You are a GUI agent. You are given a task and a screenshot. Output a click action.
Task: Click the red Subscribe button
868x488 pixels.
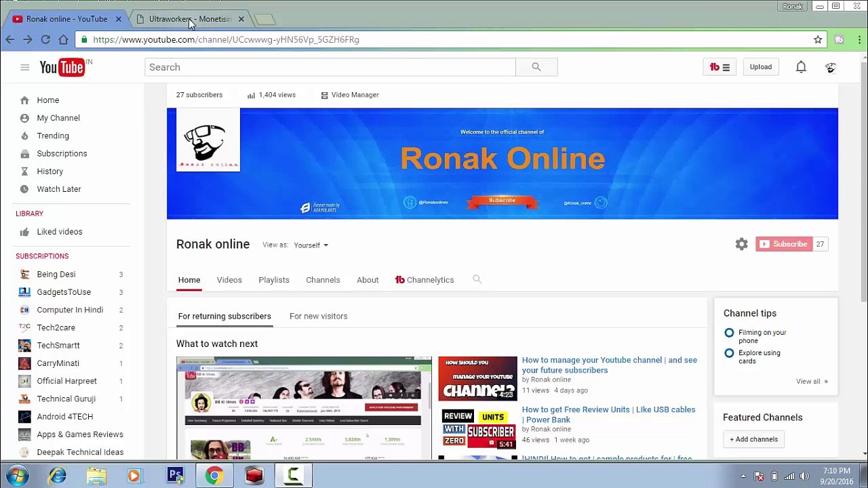click(783, 244)
